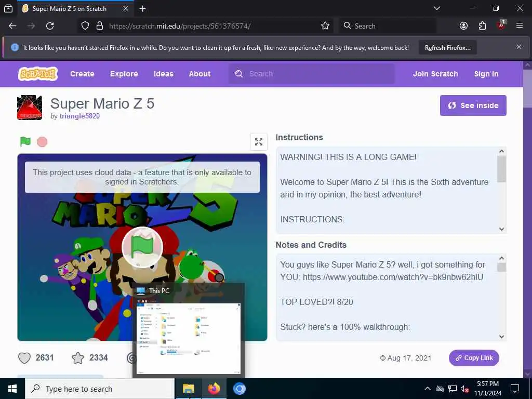This screenshot has height=399, width=532.
Task: Open the About menu item
Action: pos(200,74)
